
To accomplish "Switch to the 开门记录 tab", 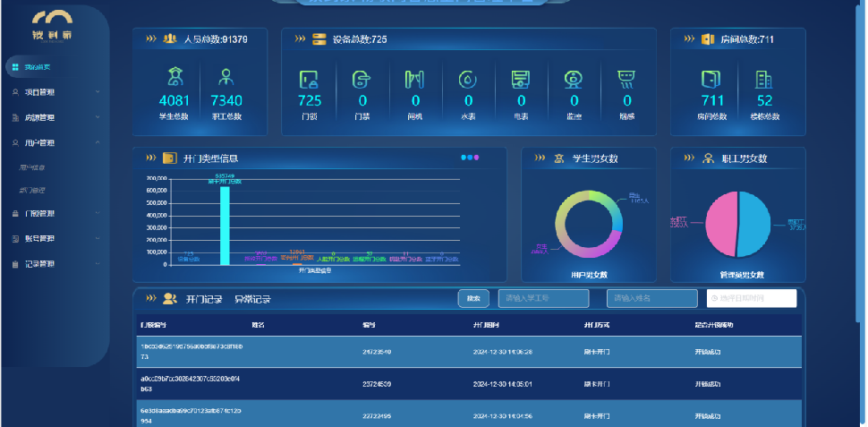I will coord(202,299).
